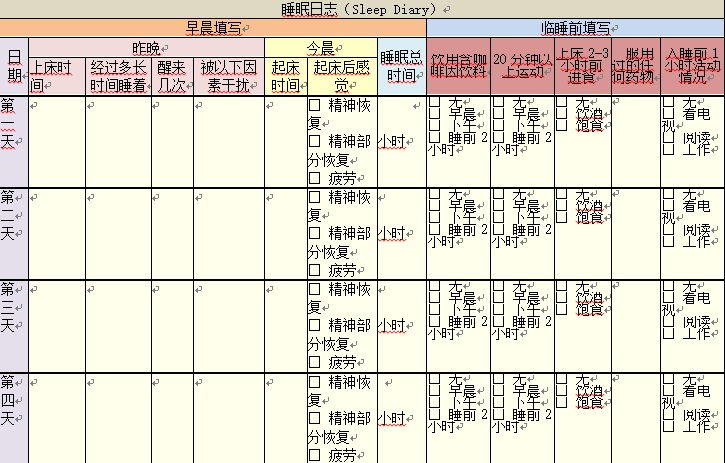
Task: Click the 昨晚 header cell
Action: 147,48
